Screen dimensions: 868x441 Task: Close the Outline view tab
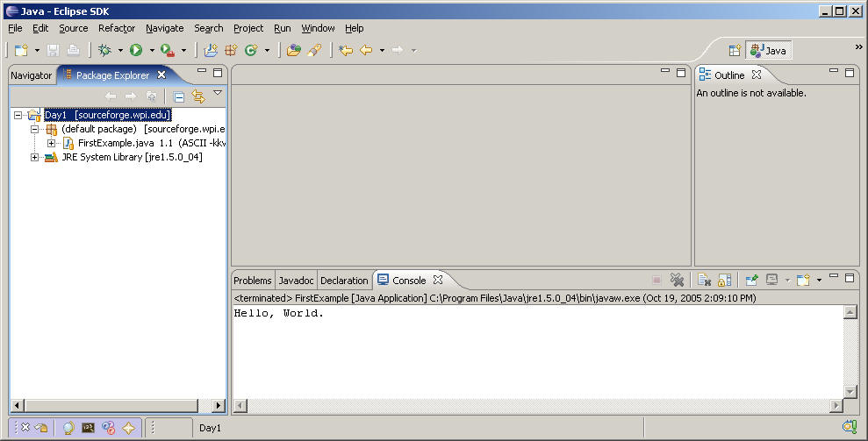pyautogui.click(x=757, y=75)
